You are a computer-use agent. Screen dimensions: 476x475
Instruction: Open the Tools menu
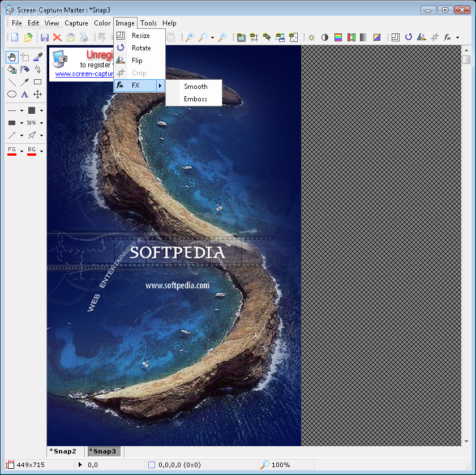[148, 23]
